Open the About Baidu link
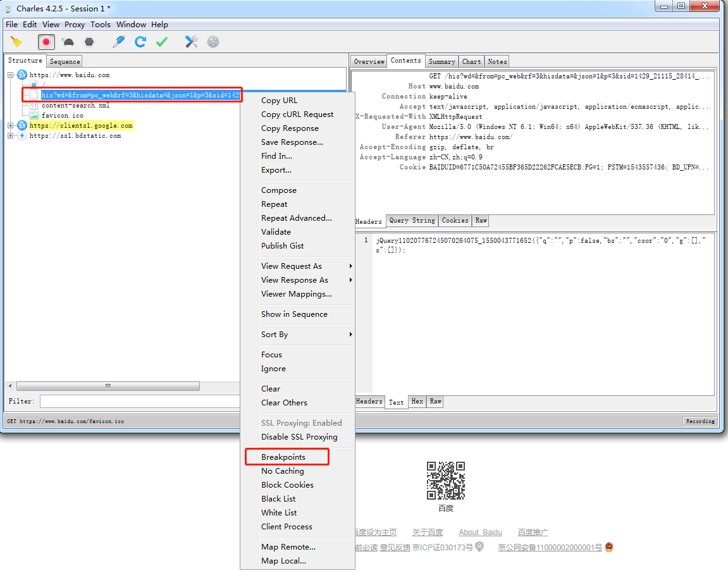This screenshot has height=573, width=728. click(x=480, y=532)
